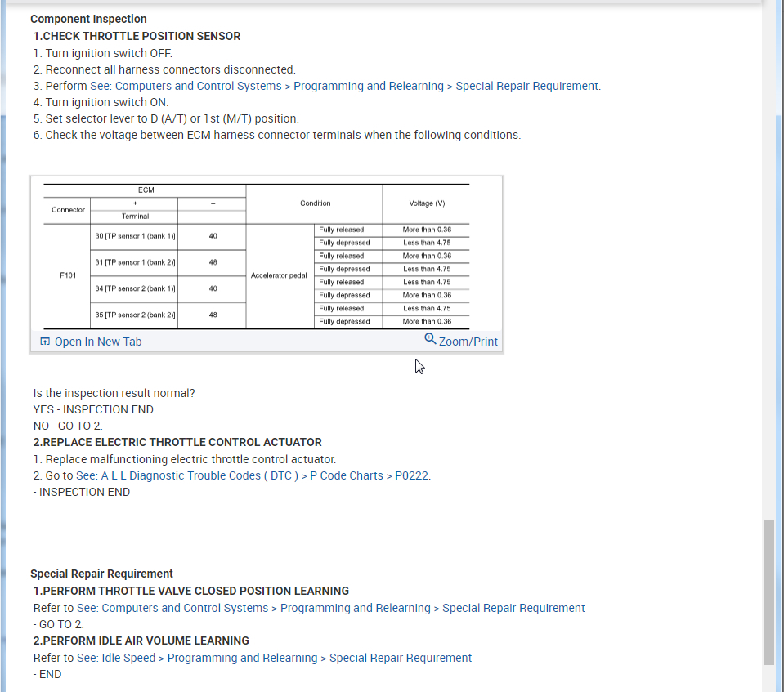The height and width of the screenshot is (692, 784).
Task: Click '31 [TP sensor 1 (bank 2)]' table cell
Action: click(135, 262)
